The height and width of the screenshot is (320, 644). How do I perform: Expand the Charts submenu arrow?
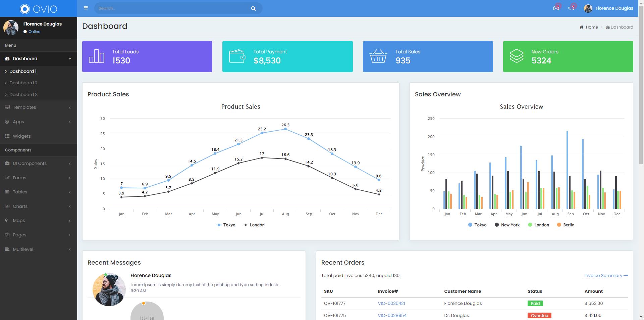70,207
